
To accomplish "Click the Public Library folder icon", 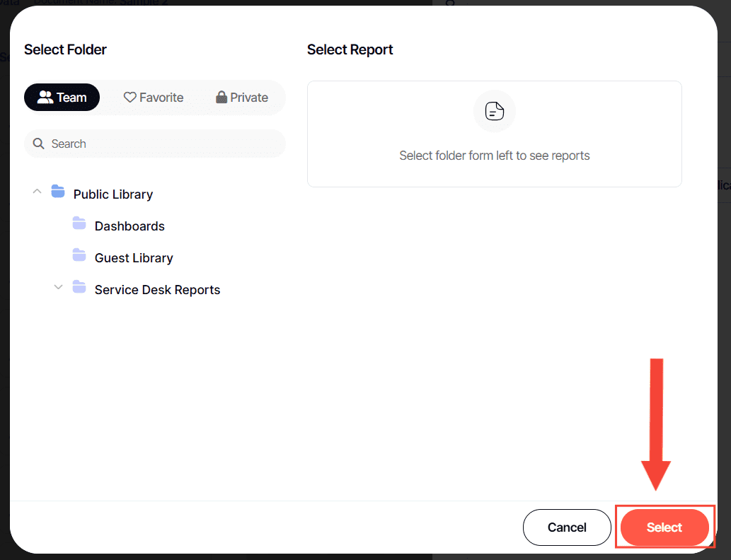I will point(58,192).
